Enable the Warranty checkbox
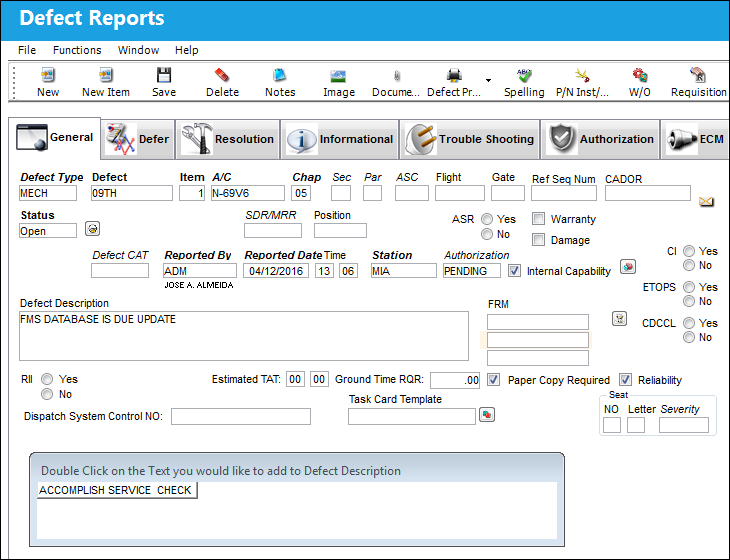Screen dimensions: 730x560 538,219
